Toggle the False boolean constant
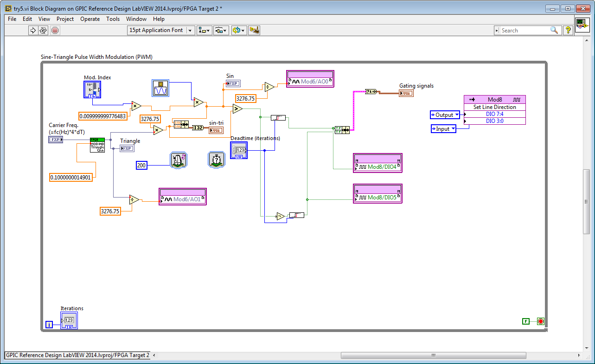The height and width of the screenshot is (364, 595). click(525, 321)
